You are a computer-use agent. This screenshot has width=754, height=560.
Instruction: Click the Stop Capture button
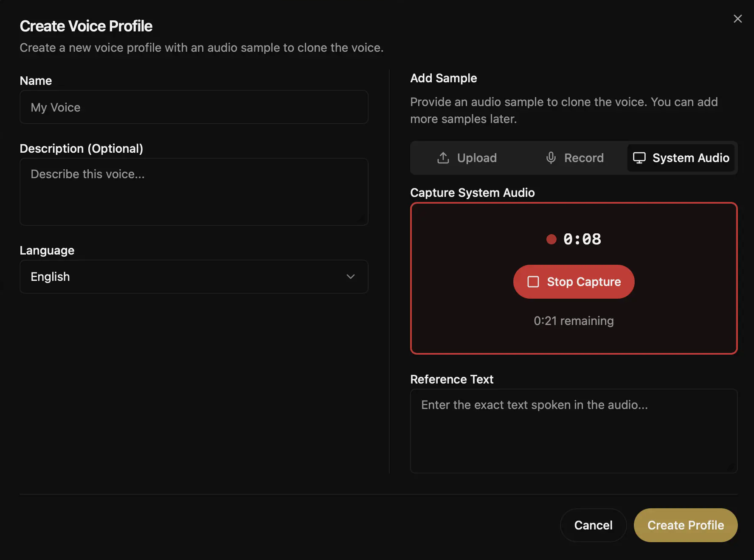coord(574,282)
